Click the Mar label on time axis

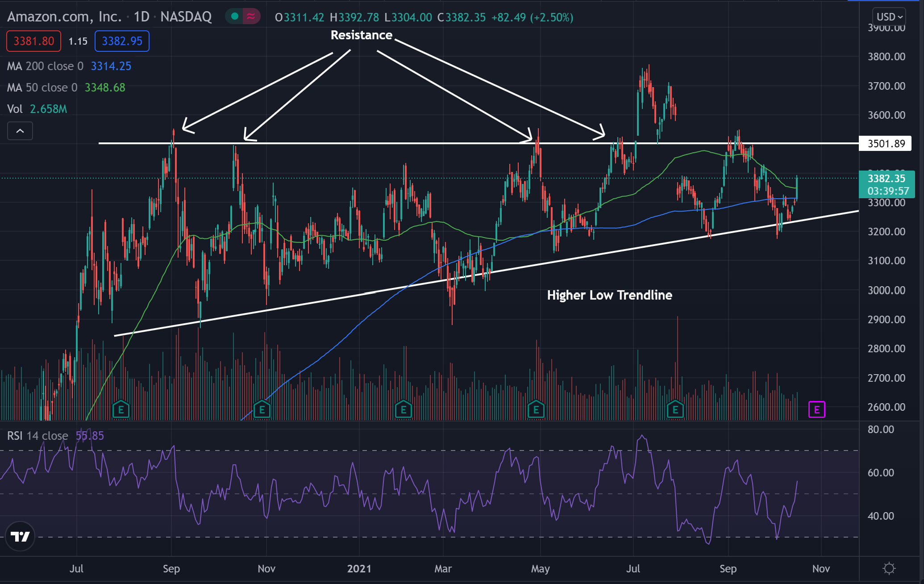coord(443,569)
